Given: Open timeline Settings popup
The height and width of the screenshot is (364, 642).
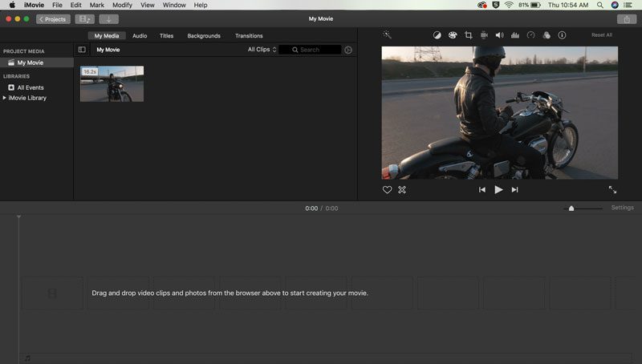Looking at the screenshot, I should click(x=623, y=208).
